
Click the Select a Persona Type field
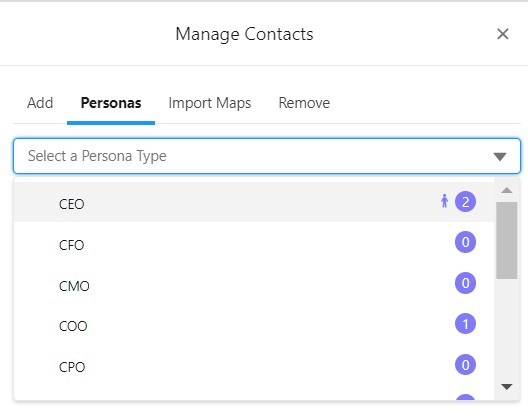click(267, 156)
